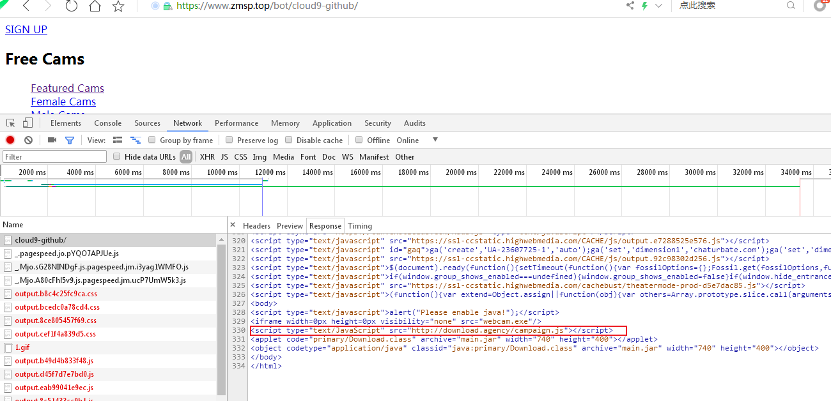
Task: Select the cloud9-github/ request row
Action: point(108,240)
